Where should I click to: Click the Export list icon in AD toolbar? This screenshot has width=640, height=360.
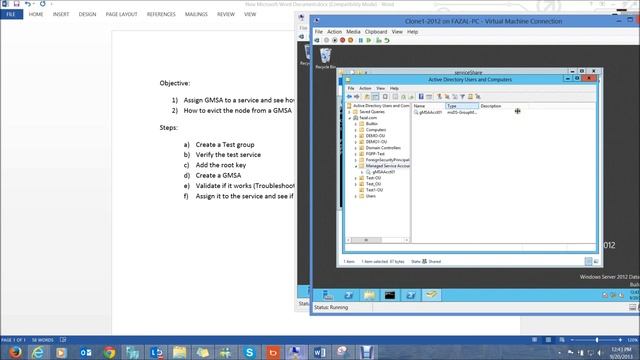[x=411, y=97]
